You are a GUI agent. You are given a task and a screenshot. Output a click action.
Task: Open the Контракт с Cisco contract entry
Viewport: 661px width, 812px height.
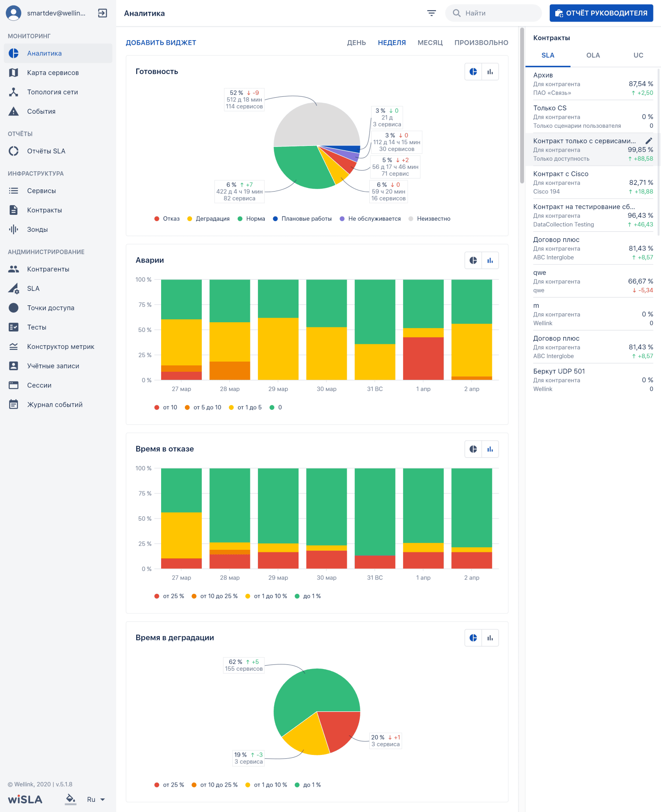(592, 182)
